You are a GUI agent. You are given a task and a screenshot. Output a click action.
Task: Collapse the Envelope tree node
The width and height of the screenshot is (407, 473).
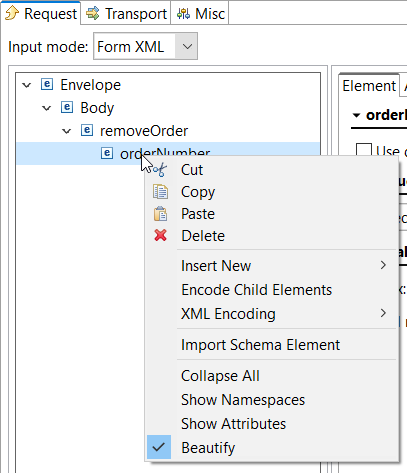pyautogui.click(x=27, y=85)
